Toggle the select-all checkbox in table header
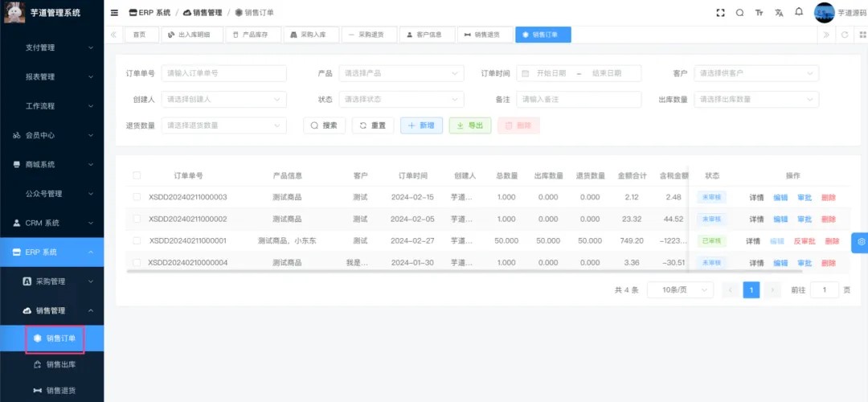Viewport: 868px width, 402px height. point(137,175)
